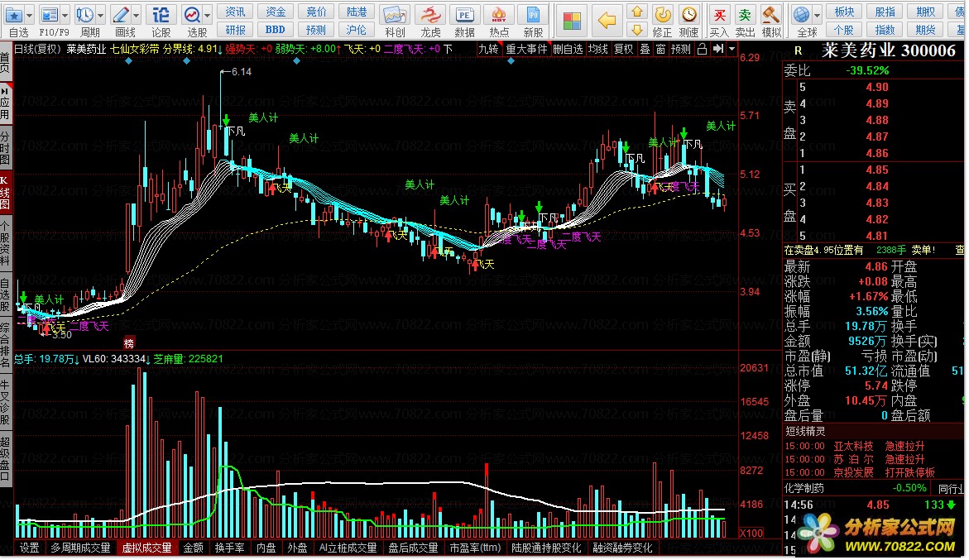Click the yellow down arrow icon
969x560 pixels.
(x=637, y=29)
